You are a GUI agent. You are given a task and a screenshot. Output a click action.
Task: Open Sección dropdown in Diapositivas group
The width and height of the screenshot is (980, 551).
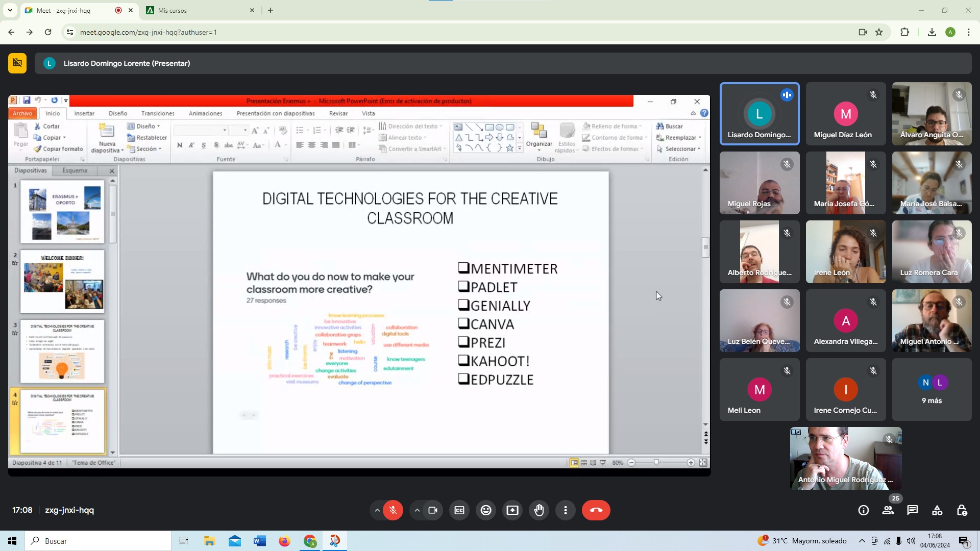pos(144,149)
